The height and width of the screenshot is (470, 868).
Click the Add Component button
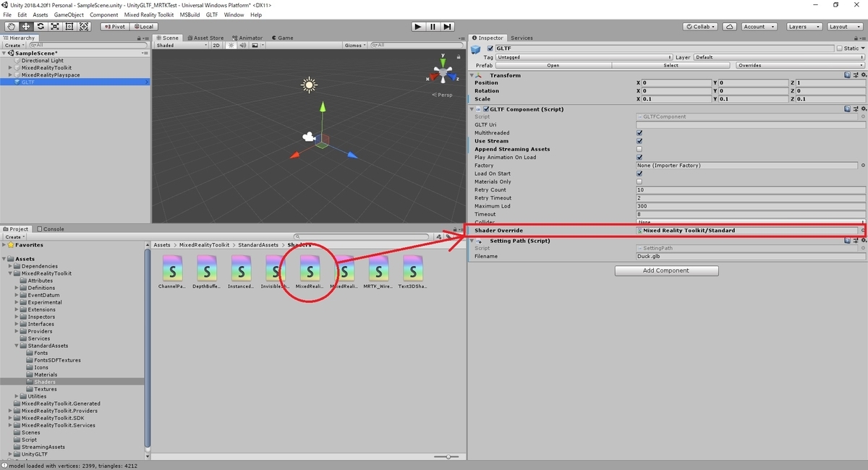pos(666,270)
